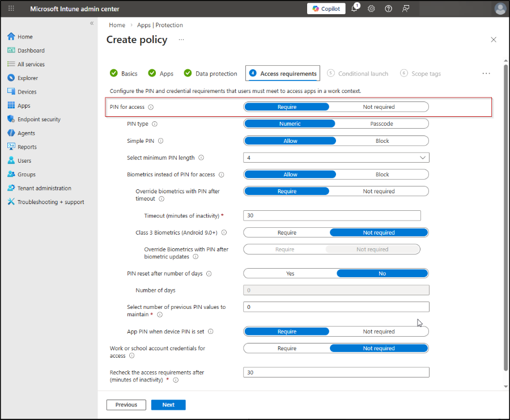Open Tenant administration from sidebar

[41, 188]
